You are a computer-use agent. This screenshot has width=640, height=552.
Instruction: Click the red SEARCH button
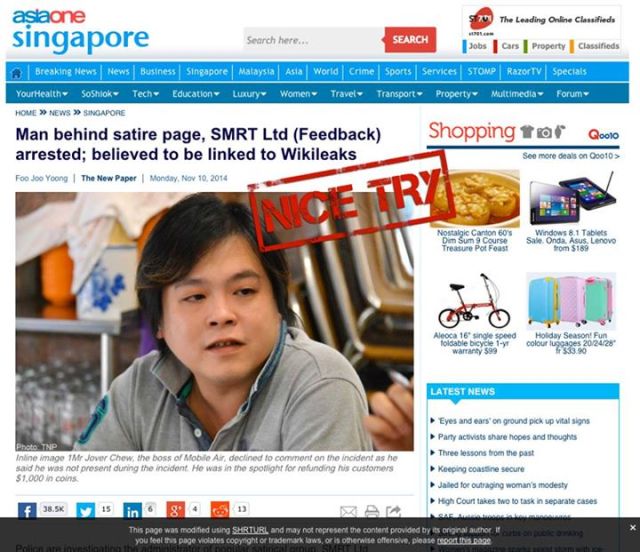(x=410, y=40)
